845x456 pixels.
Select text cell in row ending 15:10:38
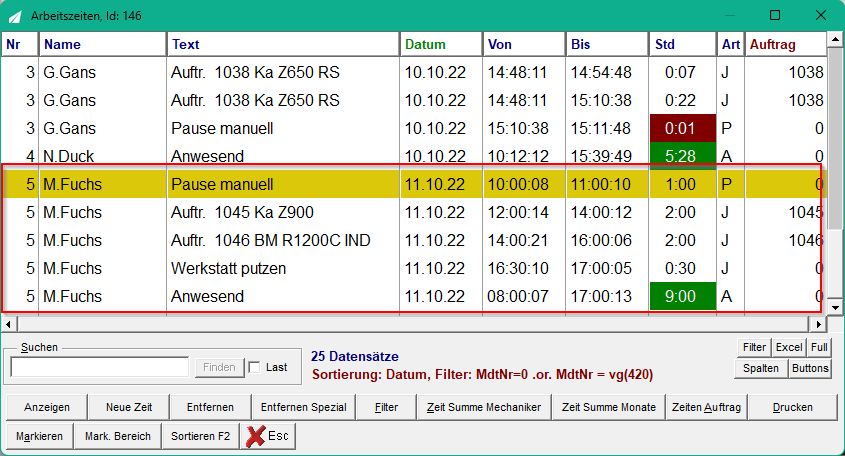283,100
